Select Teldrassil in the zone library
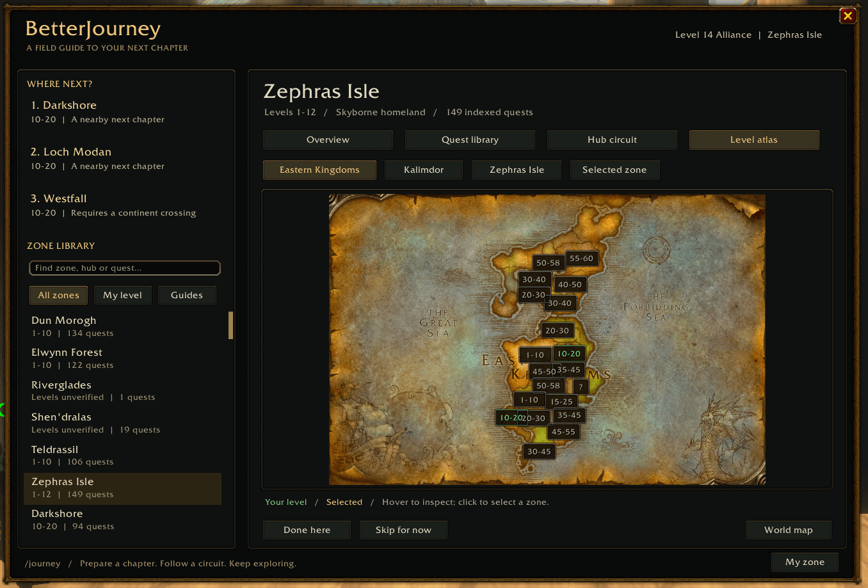The image size is (868, 588). click(122, 456)
